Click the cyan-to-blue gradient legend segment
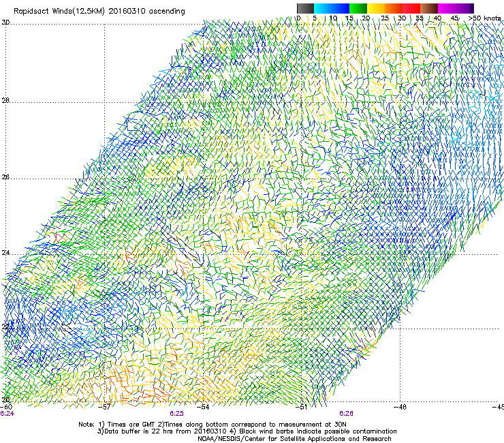This screenshot has height=443, width=504. coord(332,8)
